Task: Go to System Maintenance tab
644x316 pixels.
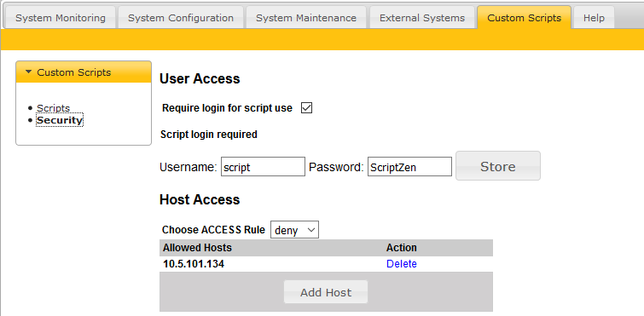Action: click(306, 18)
